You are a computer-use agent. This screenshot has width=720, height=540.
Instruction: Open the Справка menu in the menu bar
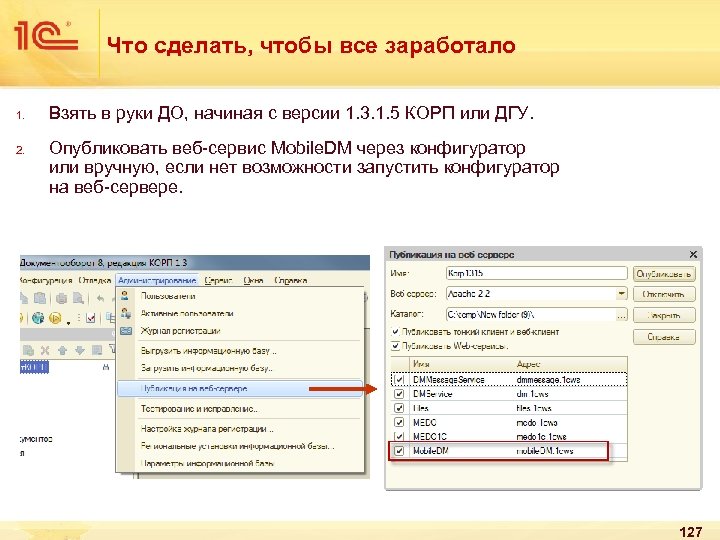pyautogui.click(x=290, y=280)
